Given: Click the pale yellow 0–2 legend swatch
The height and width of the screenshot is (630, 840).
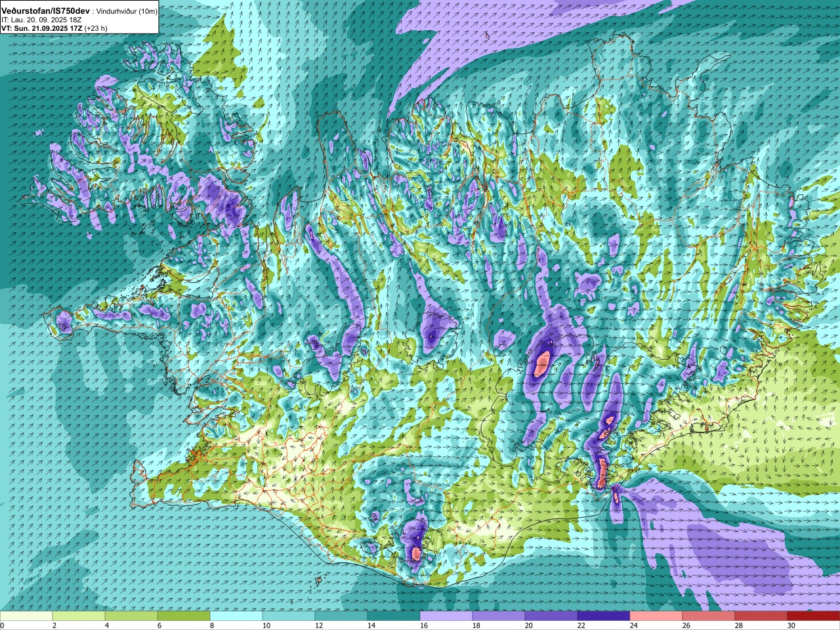Looking at the screenshot, I should 26,616.
